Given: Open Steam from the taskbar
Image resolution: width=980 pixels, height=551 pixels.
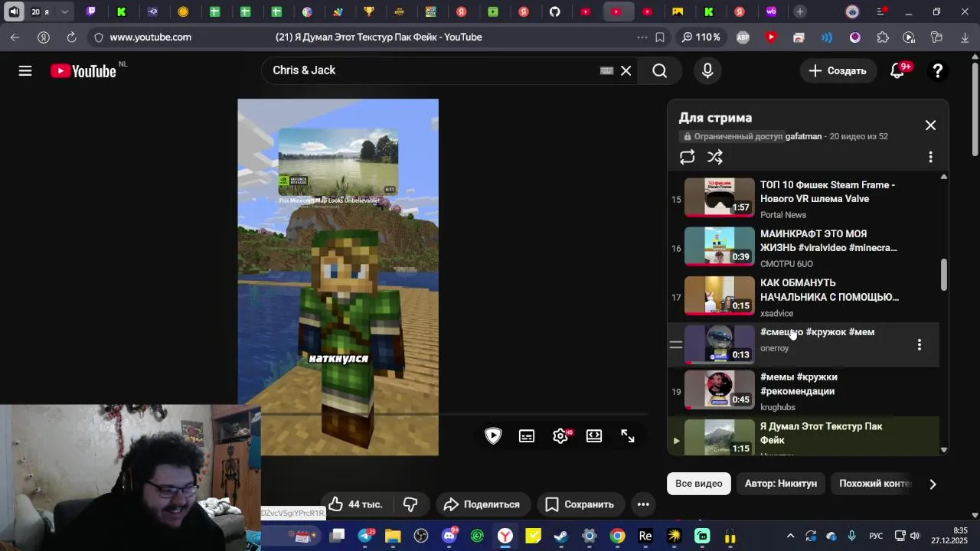Looking at the screenshot, I should click(x=561, y=536).
